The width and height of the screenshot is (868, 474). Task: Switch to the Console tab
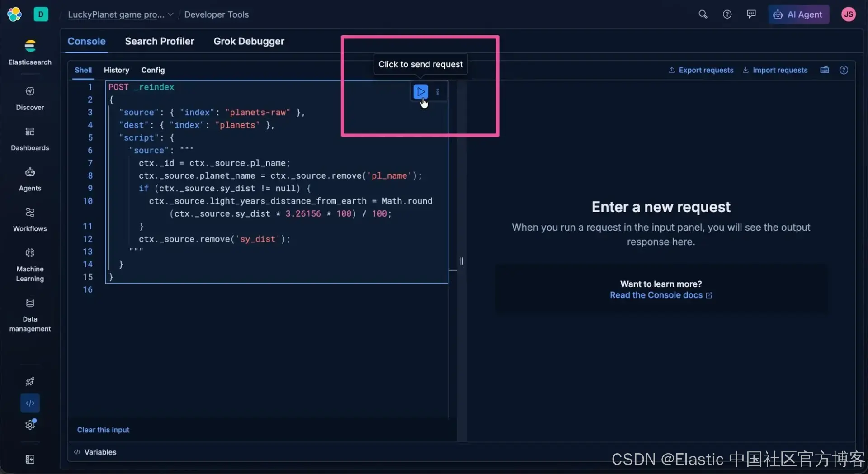tap(86, 41)
